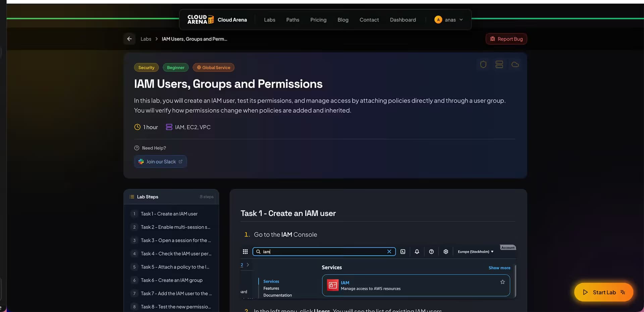
Task: Go back using the arrow button
Action: pos(129,39)
